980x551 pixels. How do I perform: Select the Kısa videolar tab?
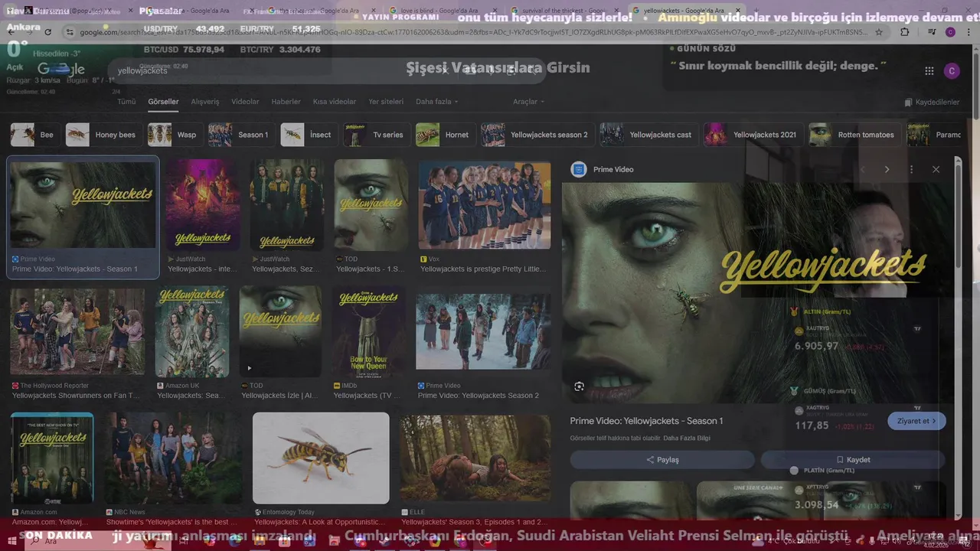(x=335, y=102)
